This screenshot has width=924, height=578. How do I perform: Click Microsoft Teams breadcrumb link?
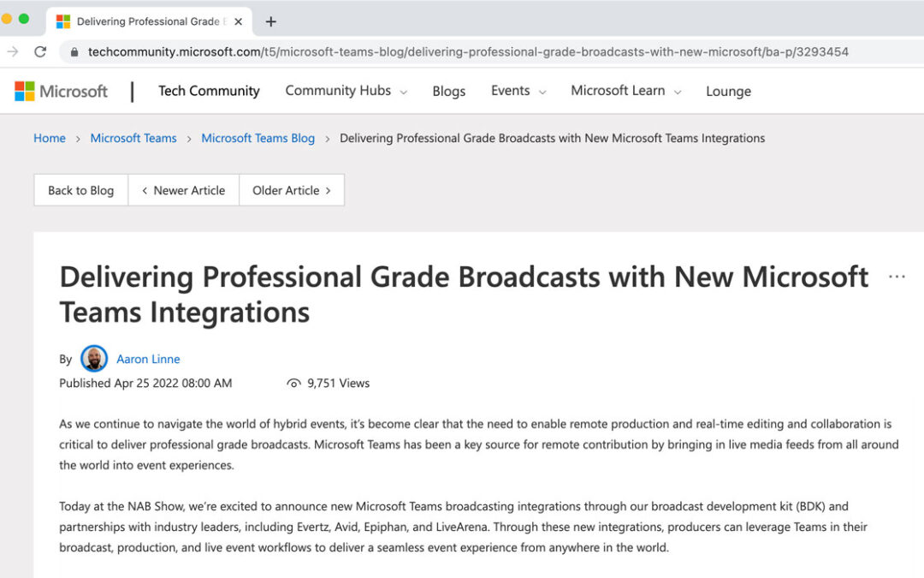coord(133,138)
